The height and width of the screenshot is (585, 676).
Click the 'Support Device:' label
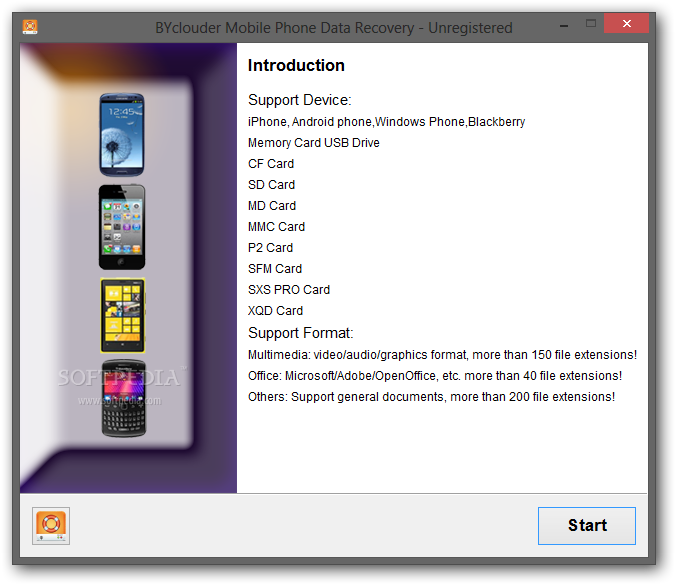click(300, 100)
